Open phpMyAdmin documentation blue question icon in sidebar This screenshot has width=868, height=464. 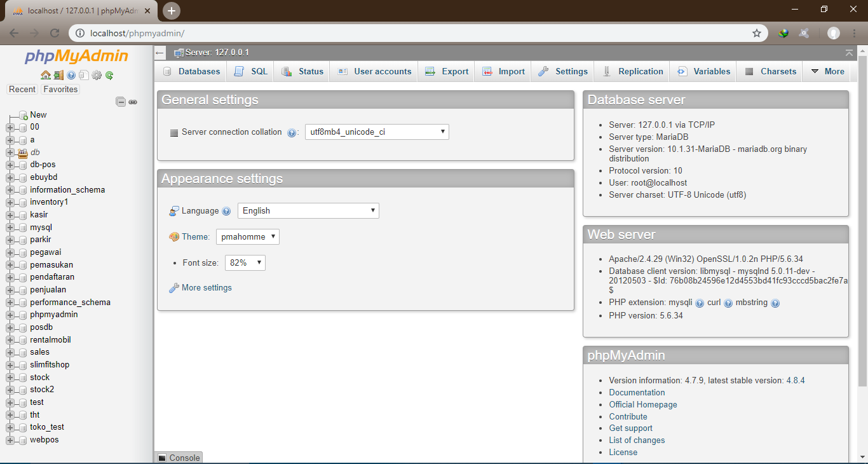click(71, 75)
